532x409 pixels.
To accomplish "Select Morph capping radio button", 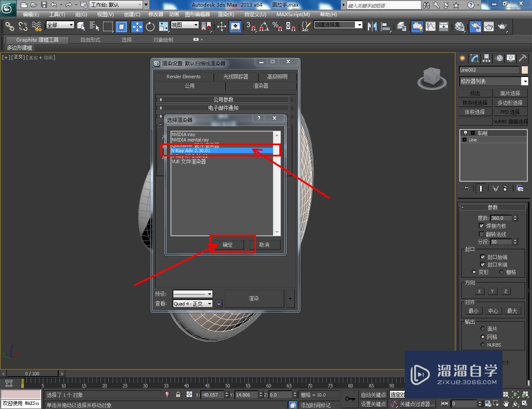I will click(x=474, y=272).
